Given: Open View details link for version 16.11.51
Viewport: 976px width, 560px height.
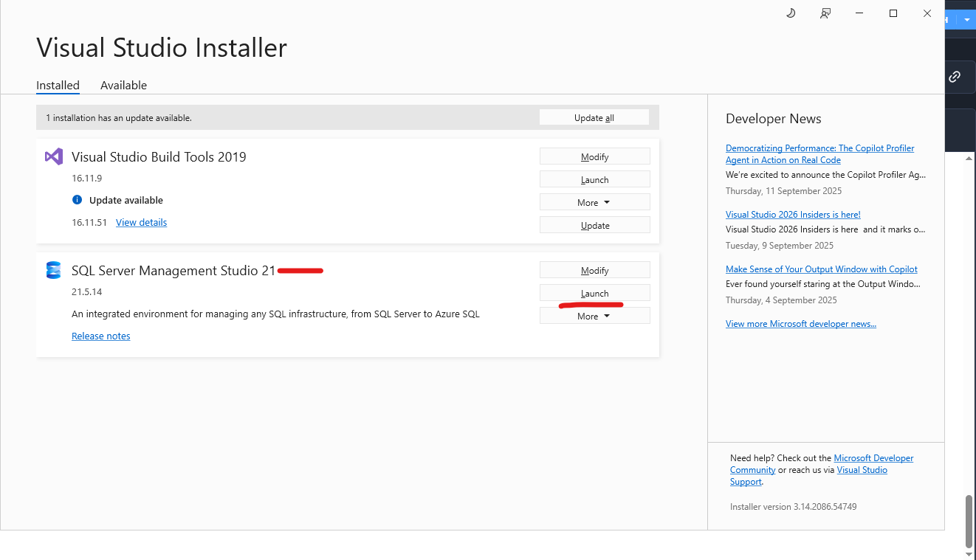Looking at the screenshot, I should (141, 222).
